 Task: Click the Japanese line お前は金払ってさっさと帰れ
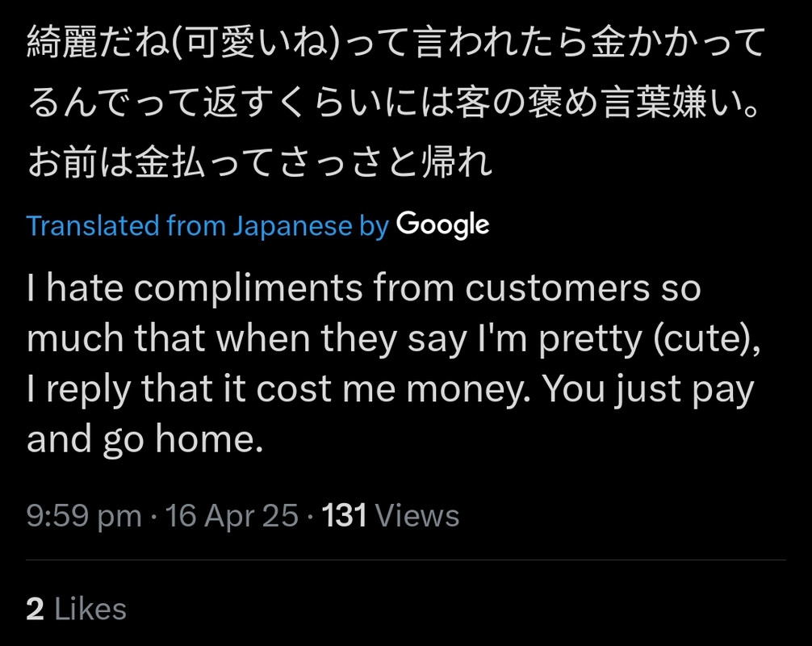coord(259,162)
